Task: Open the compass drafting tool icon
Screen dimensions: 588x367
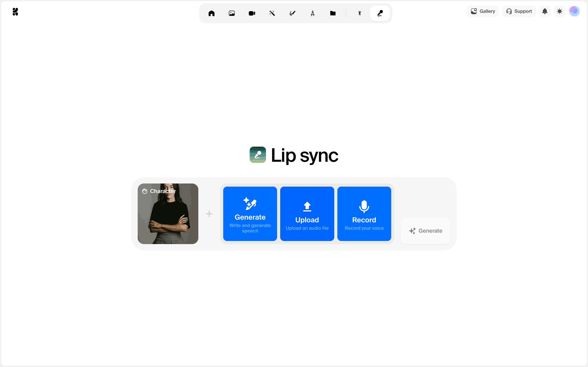Action: tap(312, 13)
